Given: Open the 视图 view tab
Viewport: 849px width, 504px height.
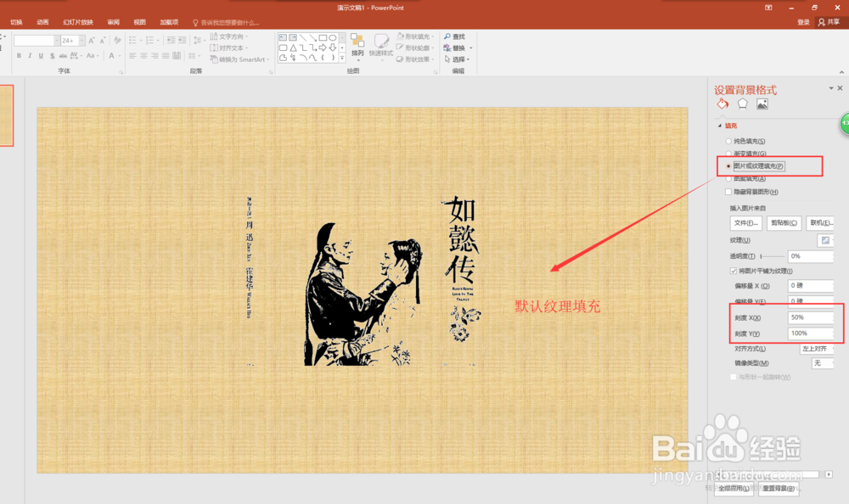Looking at the screenshot, I should 140,22.
